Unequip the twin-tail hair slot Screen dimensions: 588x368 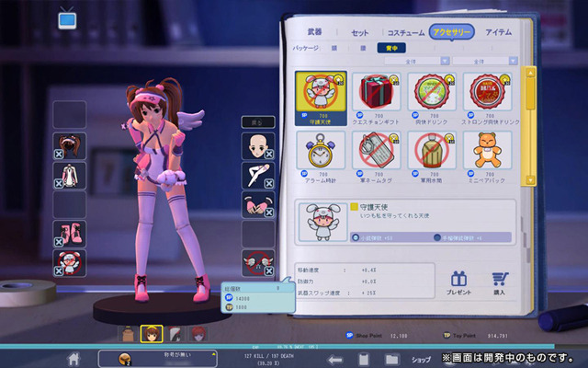pos(59,154)
